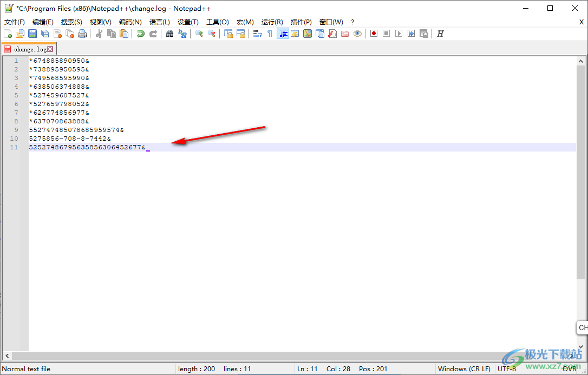This screenshot has width=588, height=375.
Task: Cut selection with the scissors icon
Action: [99, 34]
